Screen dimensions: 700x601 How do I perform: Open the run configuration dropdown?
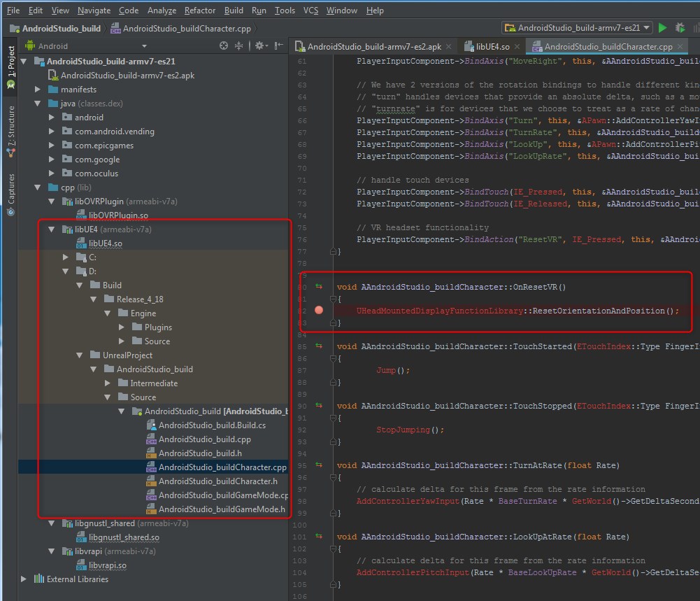coord(578,28)
